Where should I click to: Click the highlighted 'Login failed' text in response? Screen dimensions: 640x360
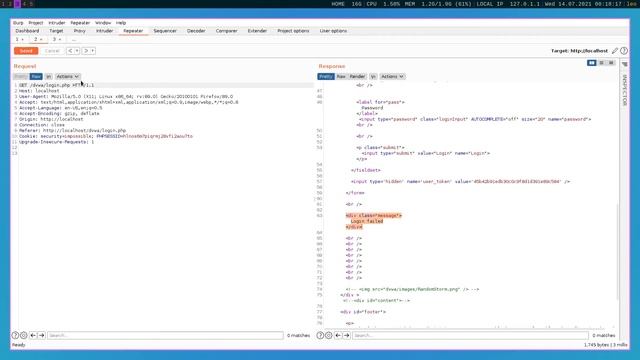point(367,221)
